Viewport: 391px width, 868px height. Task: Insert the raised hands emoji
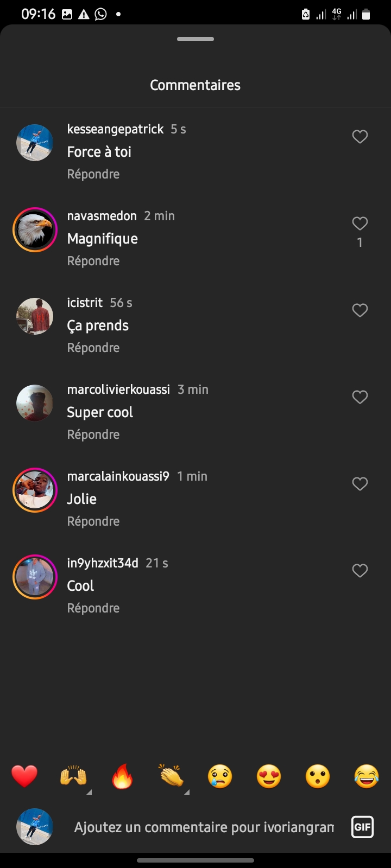pyautogui.click(x=73, y=776)
